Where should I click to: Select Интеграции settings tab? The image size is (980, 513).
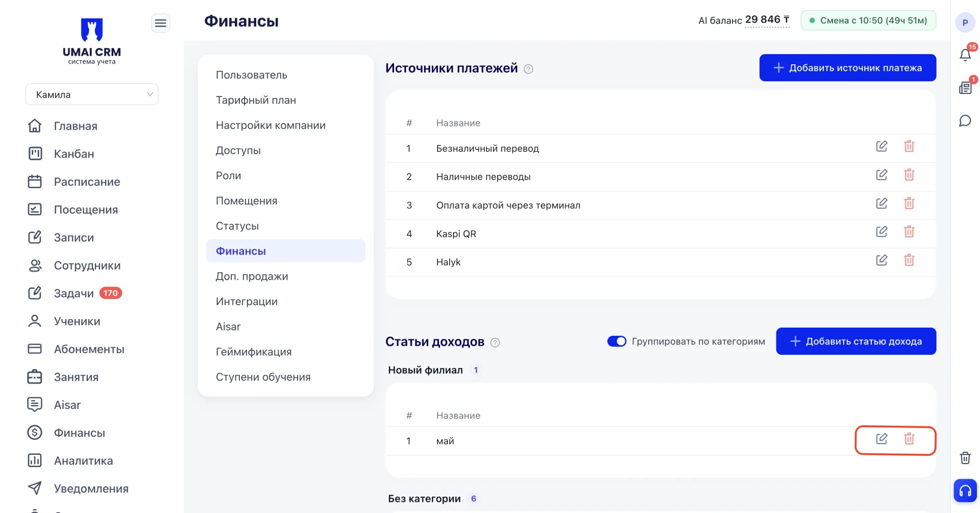247,301
